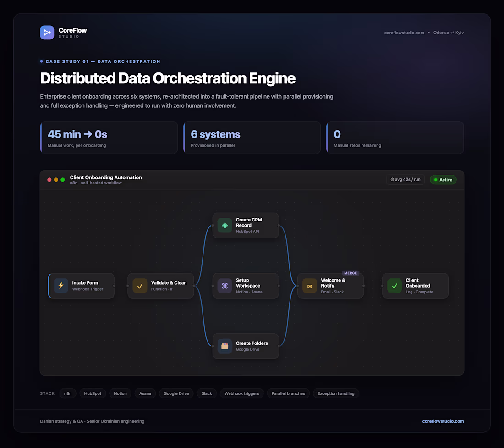Select the Validate & Clean node
This screenshot has width=504, height=448.
point(161,286)
